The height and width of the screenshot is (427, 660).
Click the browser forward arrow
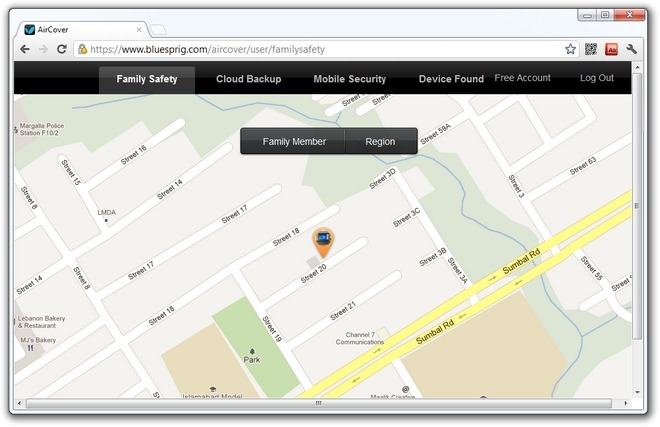pyautogui.click(x=43, y=49)
